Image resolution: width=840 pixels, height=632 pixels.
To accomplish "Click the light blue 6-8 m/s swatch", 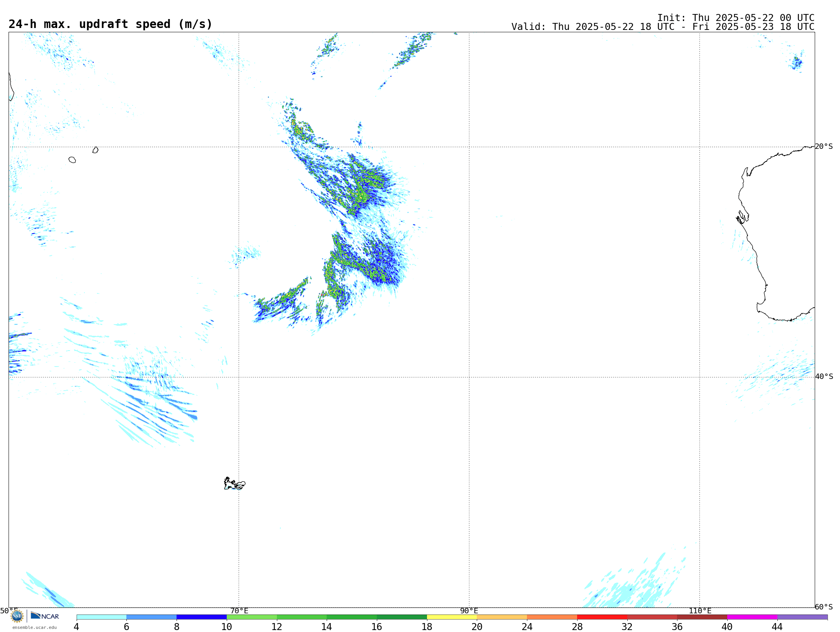I will pos(152,617).
